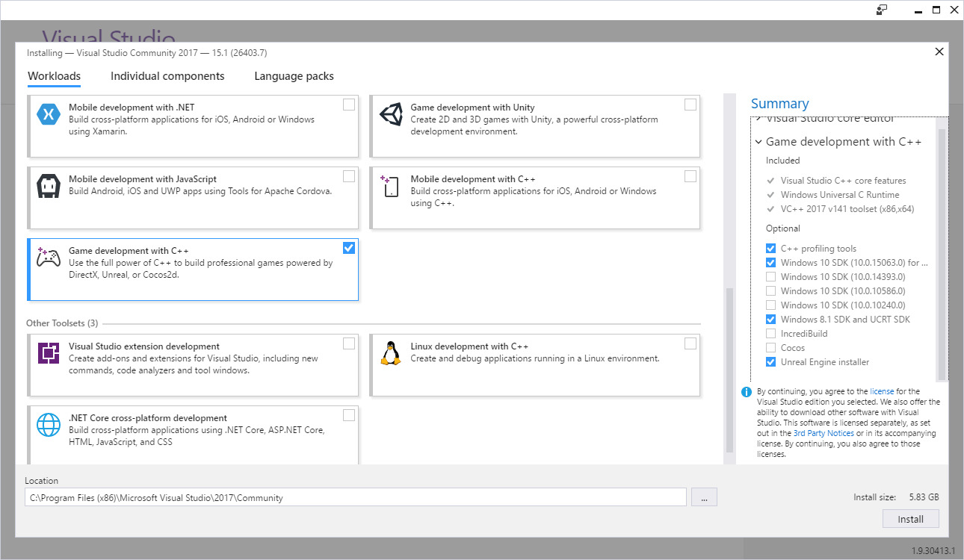Viewport: 964px width, 560px height.
Task: Tick .NET Core cross-platform development checkbox
Action: click(x=349, y=415)
